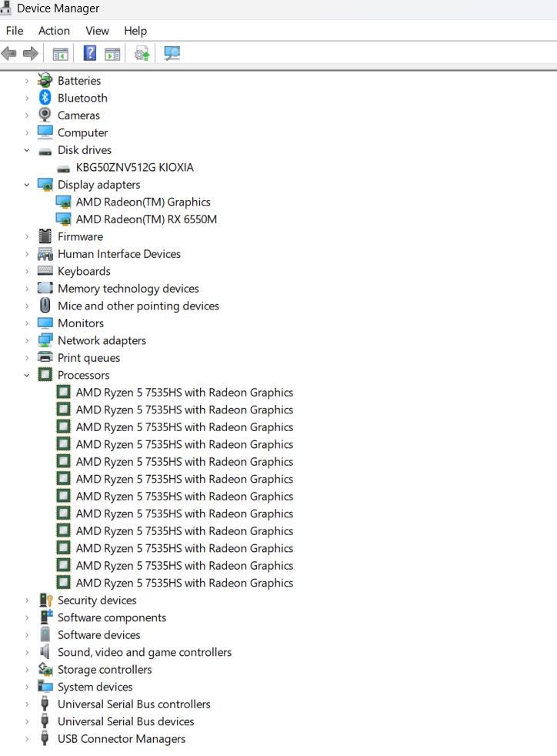Click the Human Interface Devices icon
This screenshot has width=557, height=756.
click(45, 253)
